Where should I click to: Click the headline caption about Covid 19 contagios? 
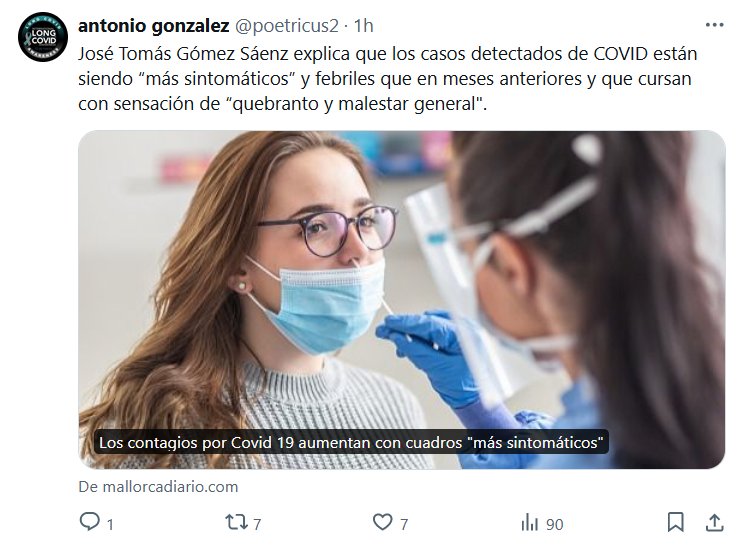[351, 442]
